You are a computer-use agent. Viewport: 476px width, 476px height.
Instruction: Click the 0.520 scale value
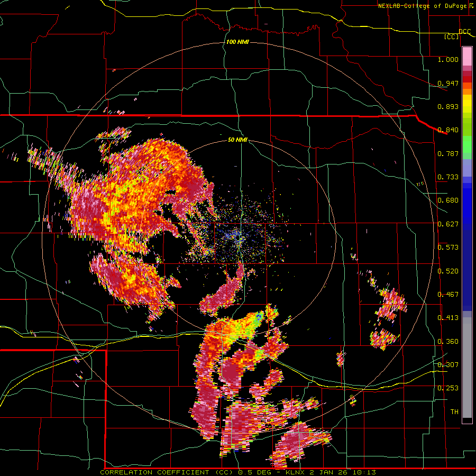click(448, 271)
